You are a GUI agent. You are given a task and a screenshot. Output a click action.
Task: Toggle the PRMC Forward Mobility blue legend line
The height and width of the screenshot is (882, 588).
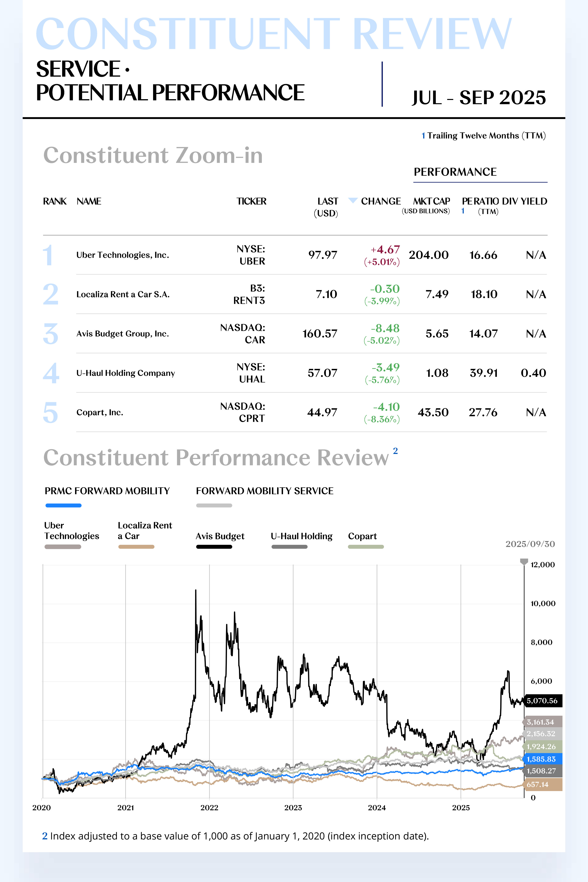(63, 505)
